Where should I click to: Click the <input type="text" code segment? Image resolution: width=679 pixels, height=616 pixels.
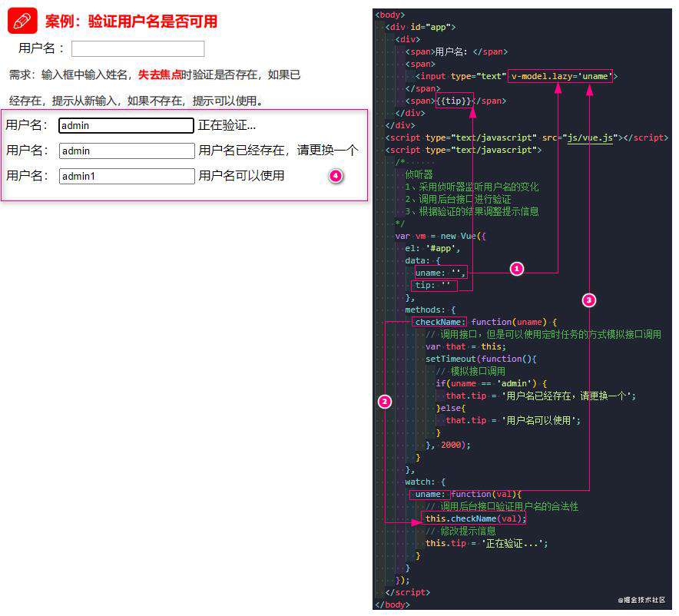point(461,76)
